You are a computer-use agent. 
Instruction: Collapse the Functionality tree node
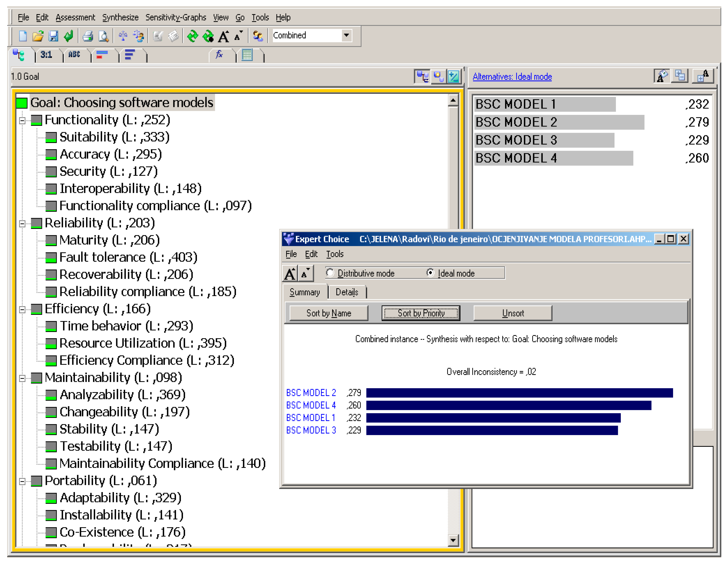coord(22,120)
